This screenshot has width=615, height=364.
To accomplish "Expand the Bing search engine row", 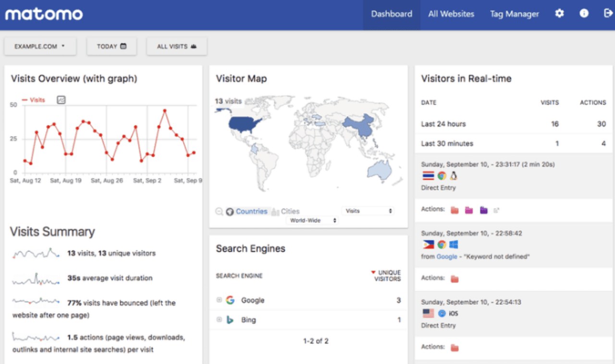I will [219, 320].
